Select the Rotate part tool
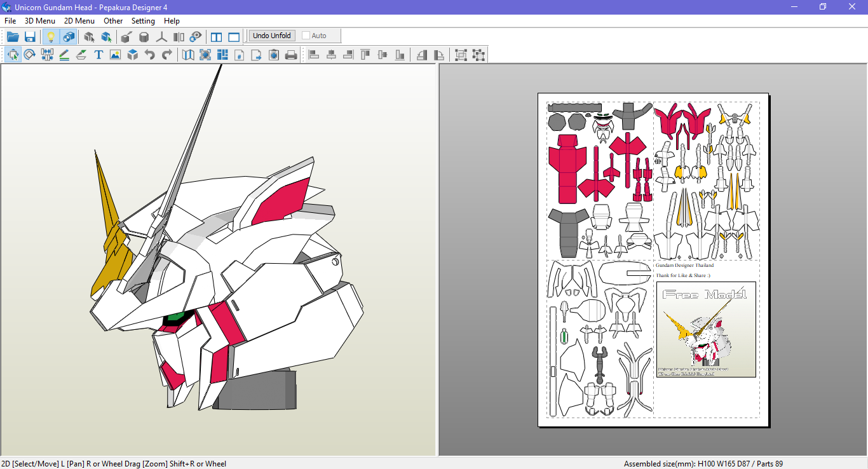The height and width of the screenshot is (469, 868). click(30, 55)
